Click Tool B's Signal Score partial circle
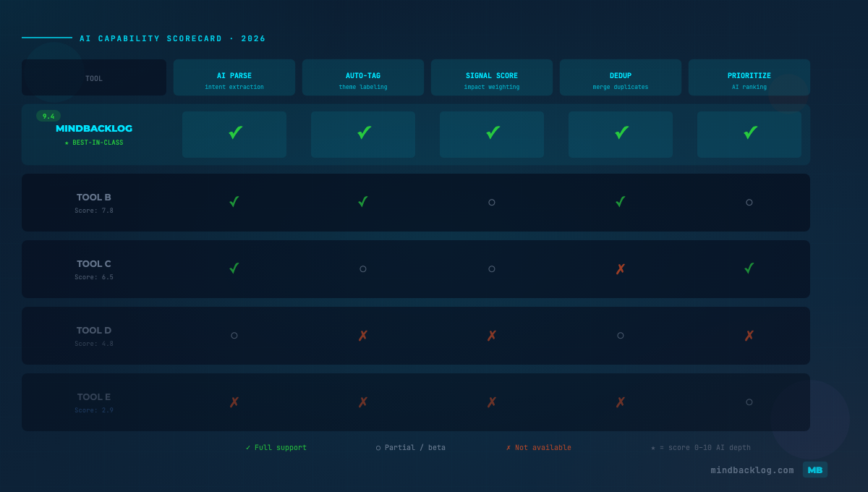 [x=492, y=203]
